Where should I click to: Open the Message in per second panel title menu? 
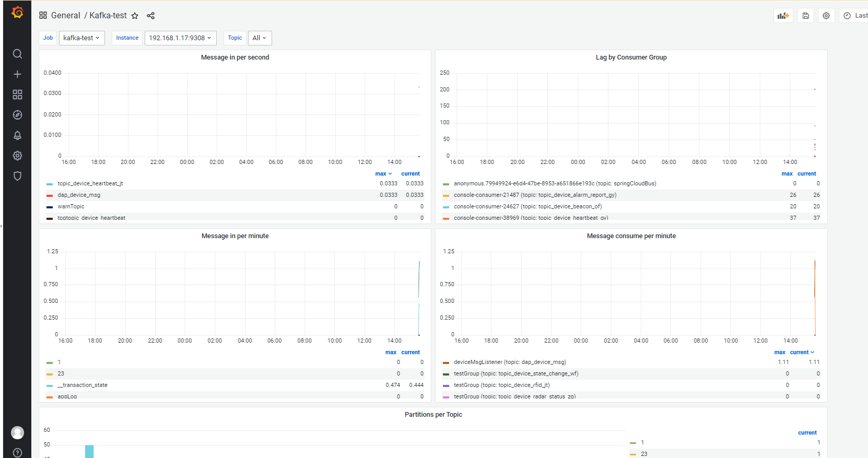[x=235, y=57]
